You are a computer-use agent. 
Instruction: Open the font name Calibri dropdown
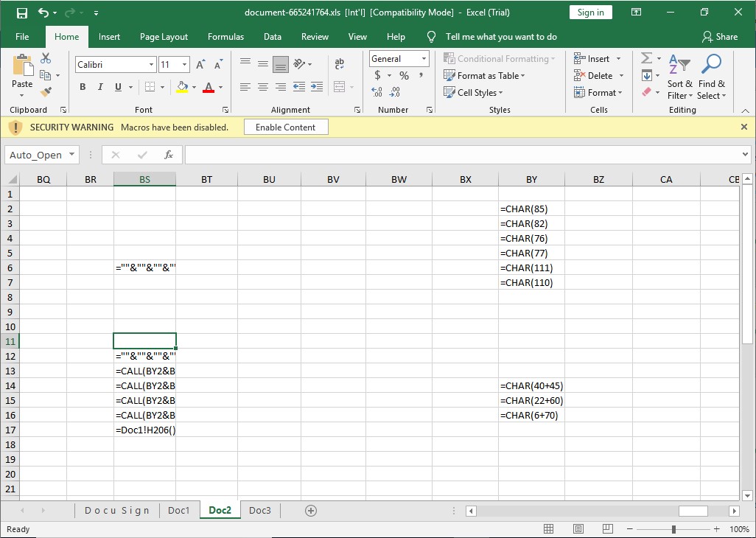(151, 65)
